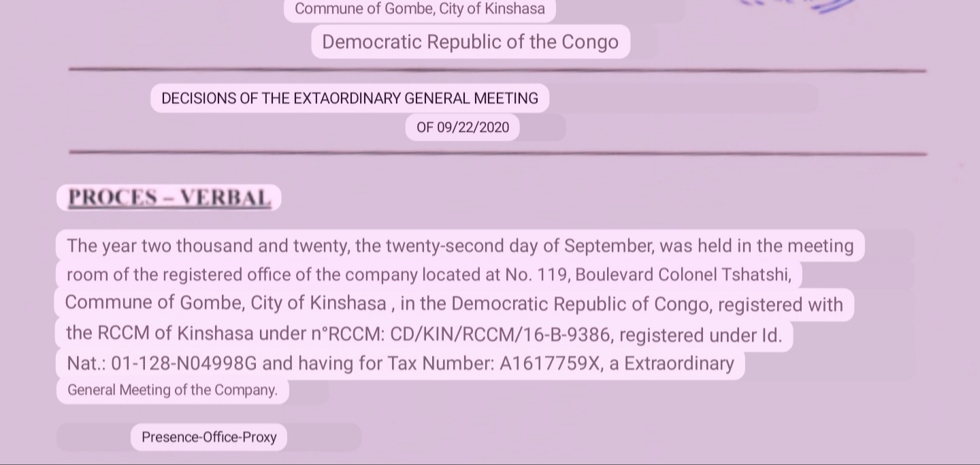Click the line starting "Nat.: 01-128-N04998G"
This screenshot has height=465, width=980.
400,364
